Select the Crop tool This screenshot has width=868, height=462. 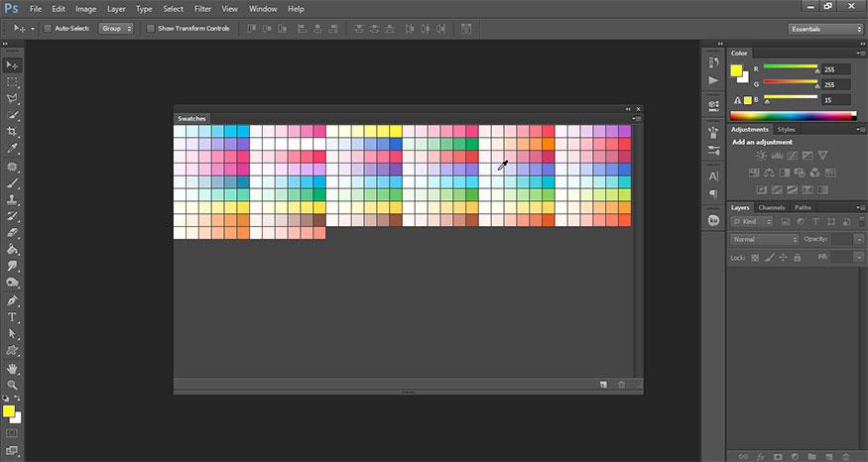click(12, 132)
